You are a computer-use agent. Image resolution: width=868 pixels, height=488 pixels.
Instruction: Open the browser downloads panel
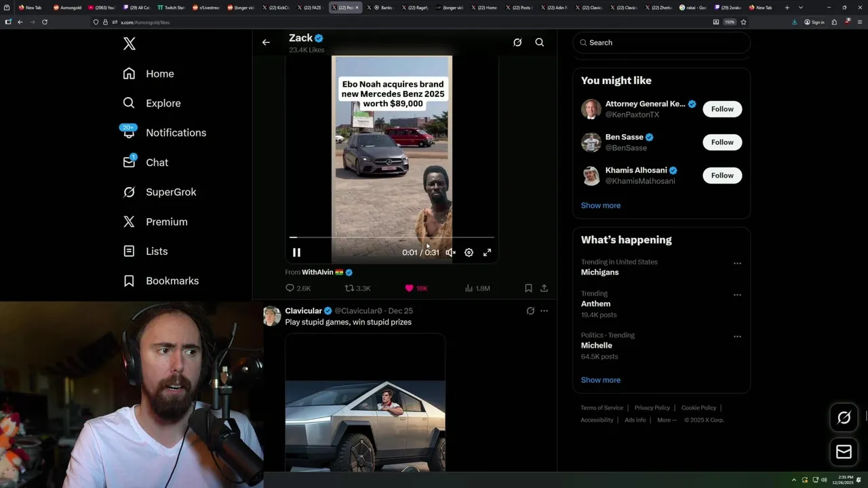click(x=794, y=22)
